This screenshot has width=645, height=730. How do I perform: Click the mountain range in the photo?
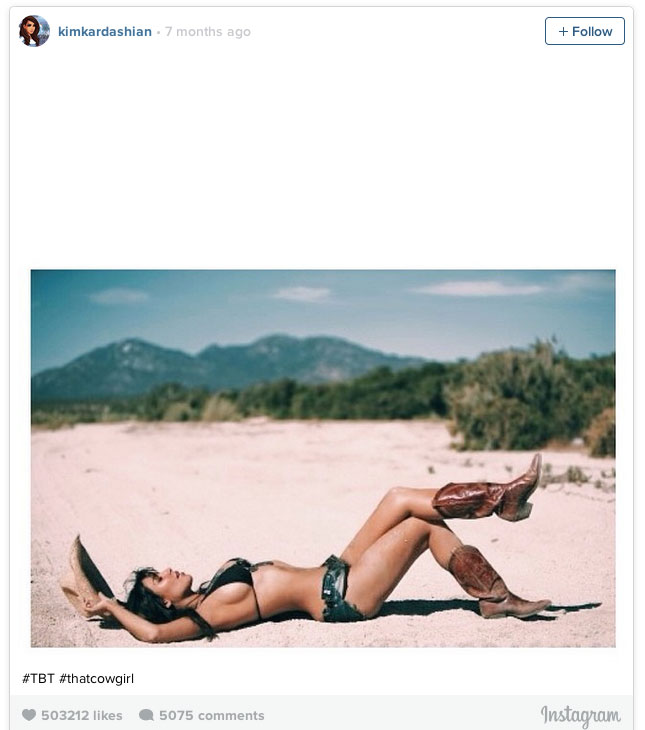pos(224,363)
